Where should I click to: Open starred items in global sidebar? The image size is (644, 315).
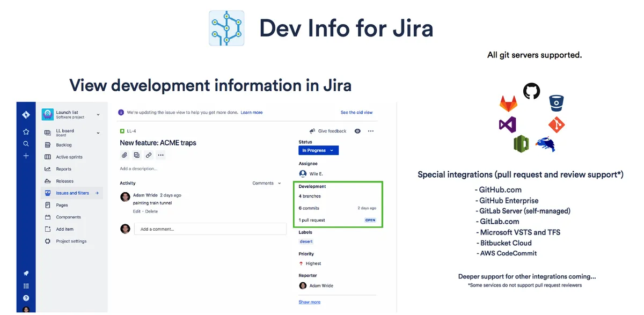(x=26, y=131)
